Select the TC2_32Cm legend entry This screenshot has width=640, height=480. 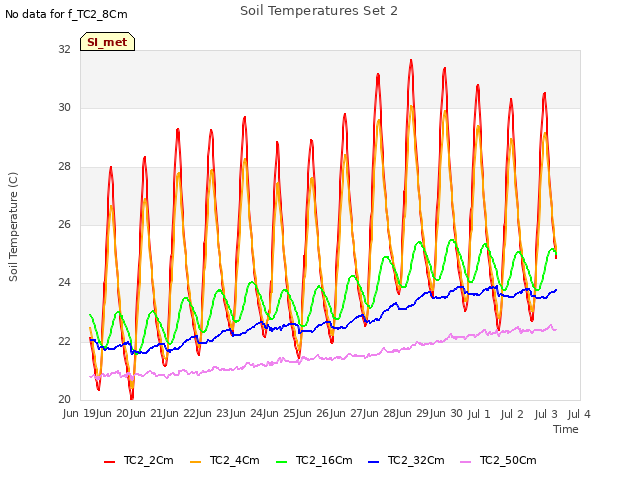407,460
